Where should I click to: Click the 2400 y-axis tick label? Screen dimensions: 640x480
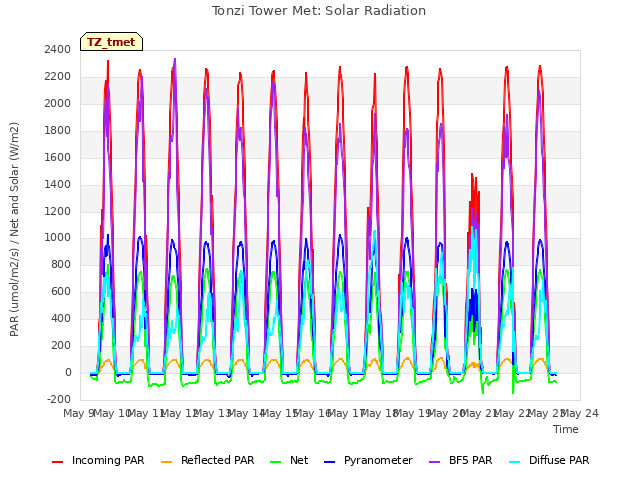pos(58,49)
